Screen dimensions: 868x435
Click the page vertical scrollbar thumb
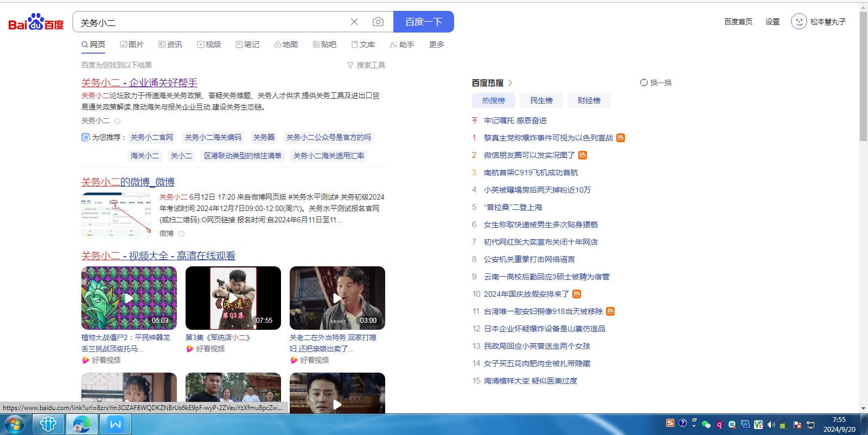click(863, 76)
